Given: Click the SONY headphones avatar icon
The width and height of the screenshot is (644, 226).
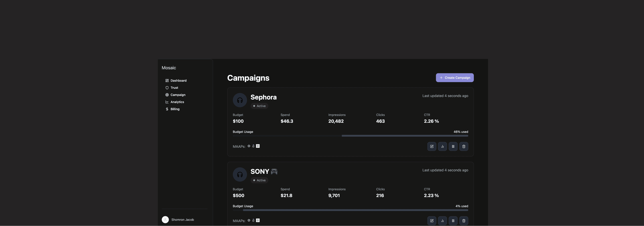Looking at the screenshot, I should 240,174.
